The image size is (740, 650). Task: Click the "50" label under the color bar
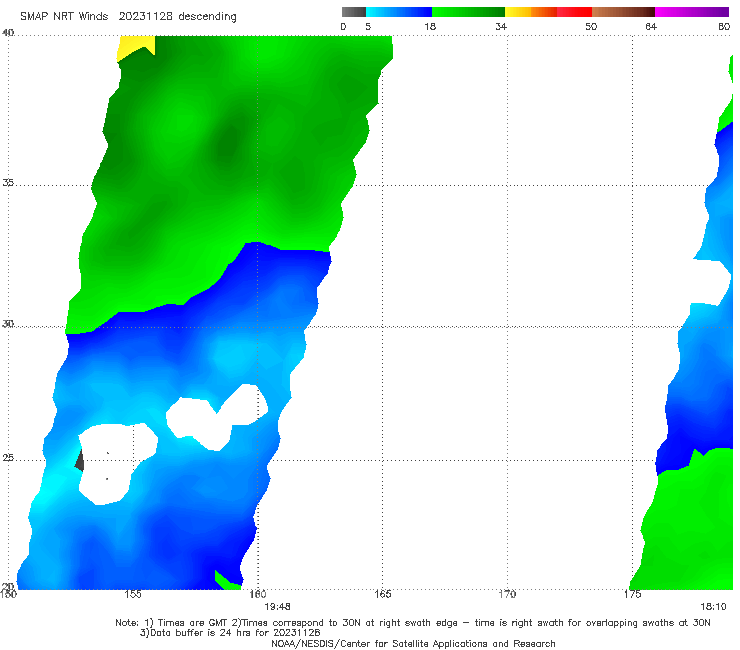(591, 27)
